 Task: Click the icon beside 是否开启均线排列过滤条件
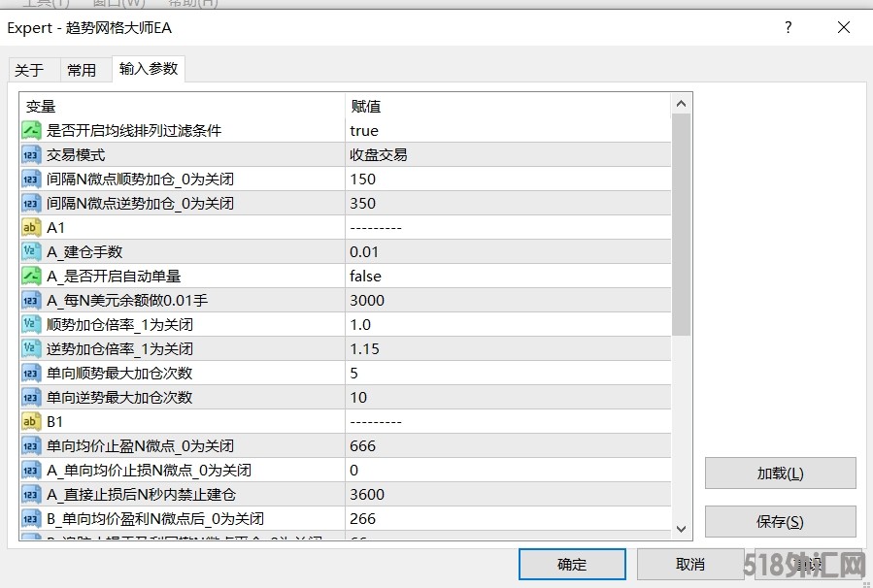pyautogui.click(x=31, y=131)
